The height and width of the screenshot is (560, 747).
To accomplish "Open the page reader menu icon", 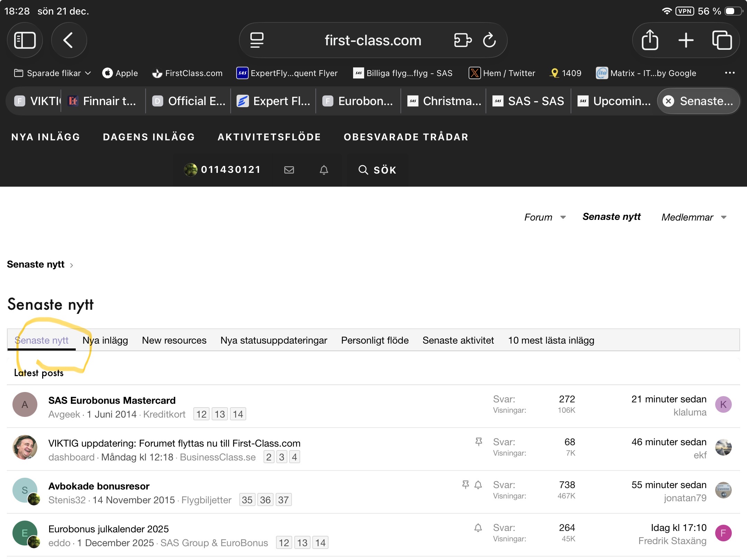I will 257,40.
